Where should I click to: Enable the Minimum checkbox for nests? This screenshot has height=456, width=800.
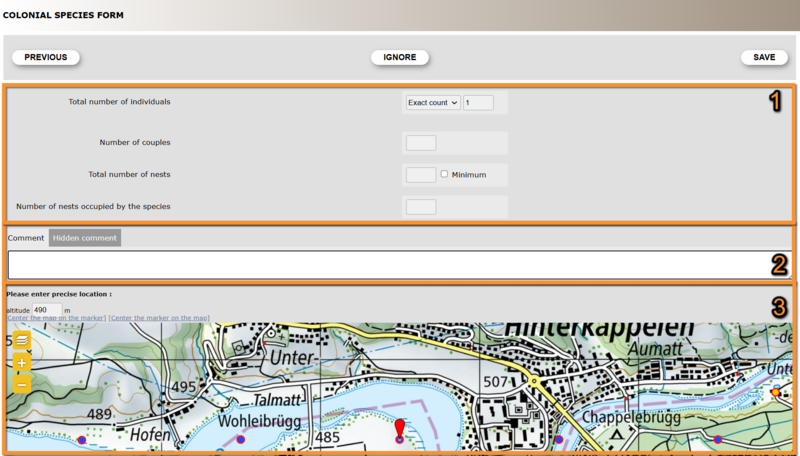pos(444,174)
